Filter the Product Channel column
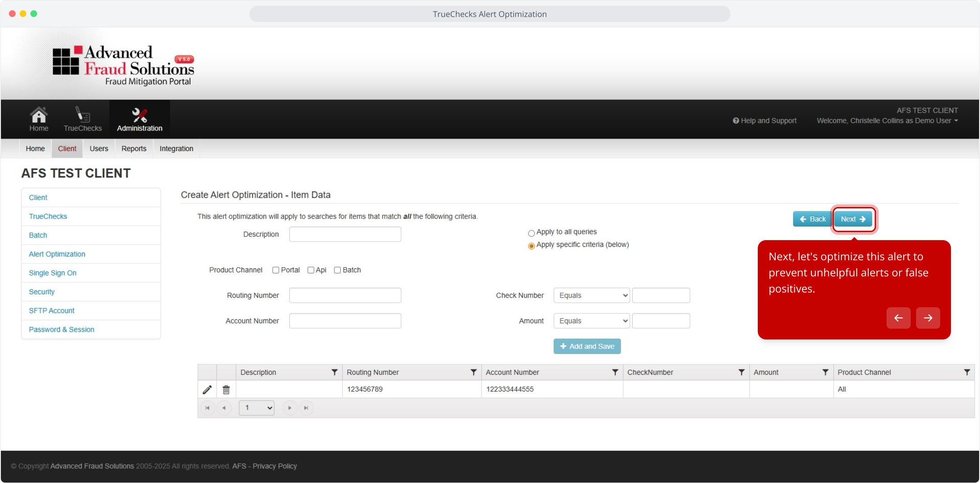Image resolution: width=980 pixels, height=483 pixels. click(967, 373)
